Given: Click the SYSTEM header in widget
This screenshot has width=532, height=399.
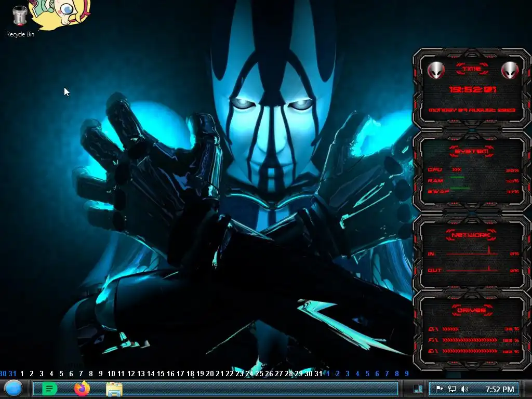Looking at the screenshot, I should (x=472, y=151).
